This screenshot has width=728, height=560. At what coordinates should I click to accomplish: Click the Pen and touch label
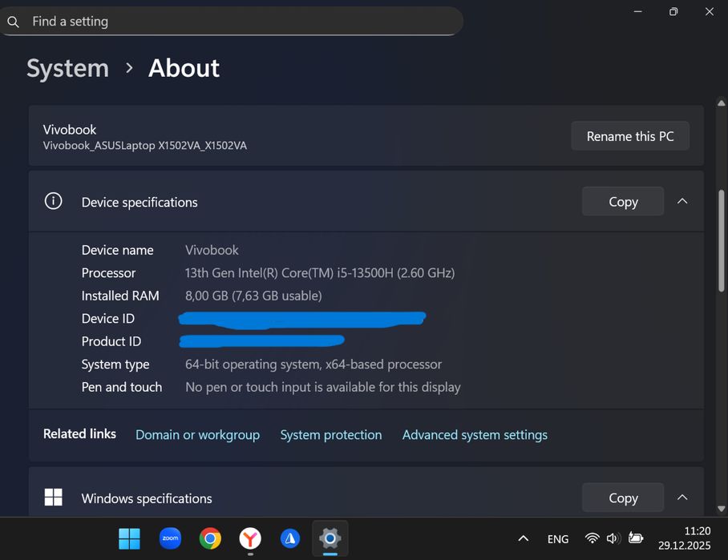point(122,387)
